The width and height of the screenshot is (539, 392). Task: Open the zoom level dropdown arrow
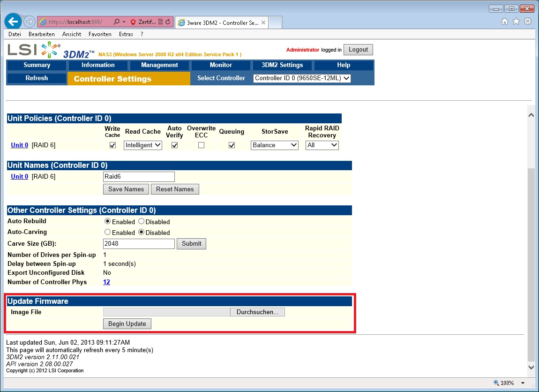tap(523, 383)
